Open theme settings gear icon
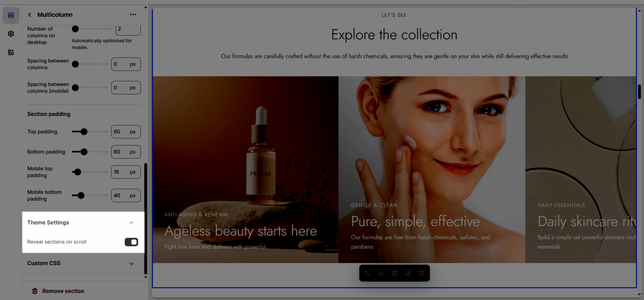Image resolution: width=644 pixels, height=300 pixels. tap(11, 34)
